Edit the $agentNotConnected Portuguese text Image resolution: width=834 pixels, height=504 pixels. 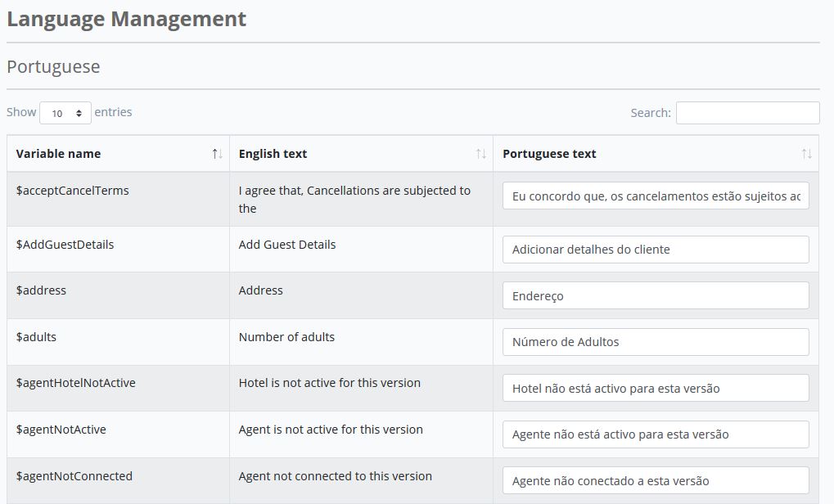coord(655,481)
